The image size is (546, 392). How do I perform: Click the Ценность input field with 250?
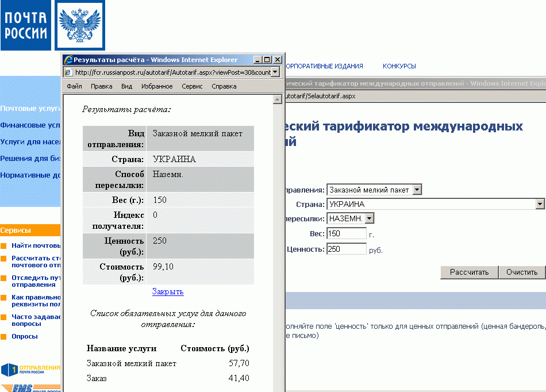(x=347, y=249)
